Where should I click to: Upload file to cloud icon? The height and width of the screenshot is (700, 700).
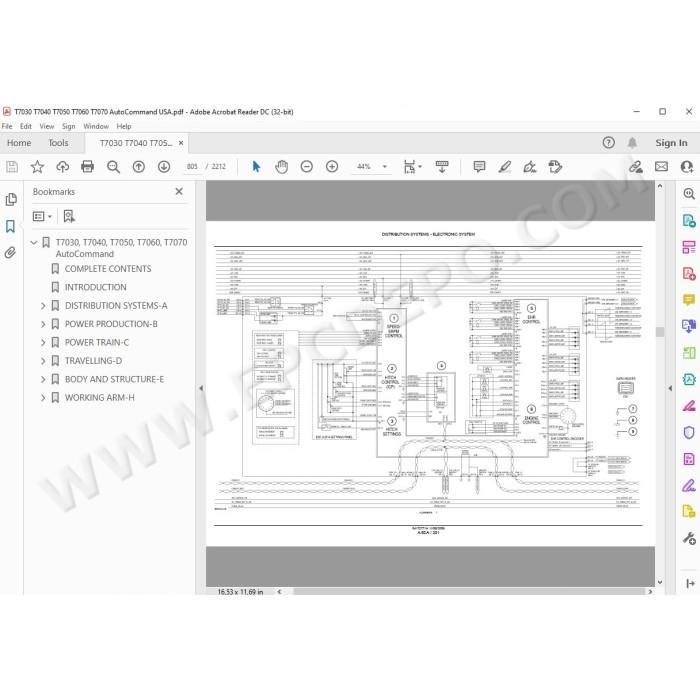tap(62, 167)
